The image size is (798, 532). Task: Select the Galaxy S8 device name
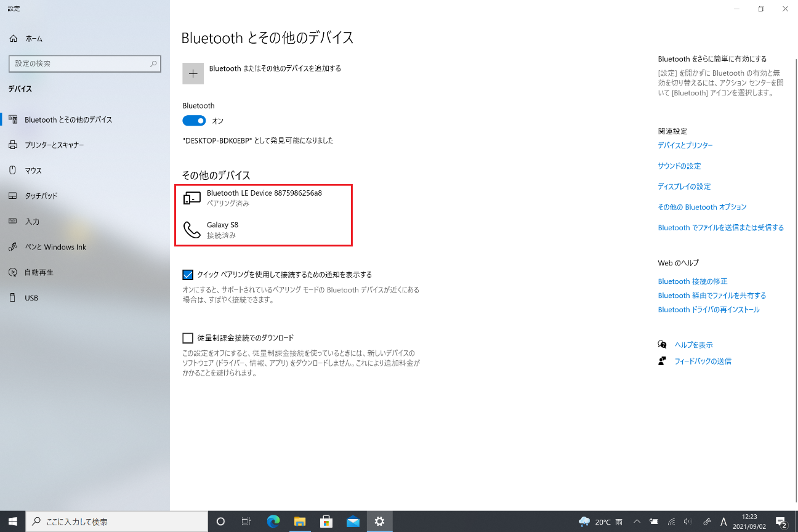click(x=222, y=225)
